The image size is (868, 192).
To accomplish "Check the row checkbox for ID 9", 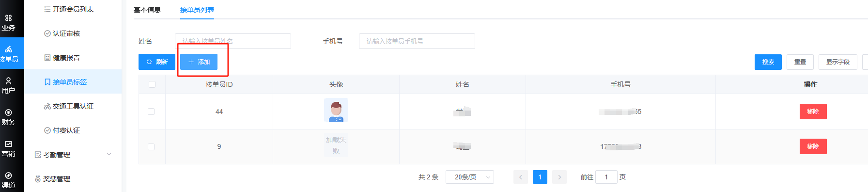I will (151, 147).
